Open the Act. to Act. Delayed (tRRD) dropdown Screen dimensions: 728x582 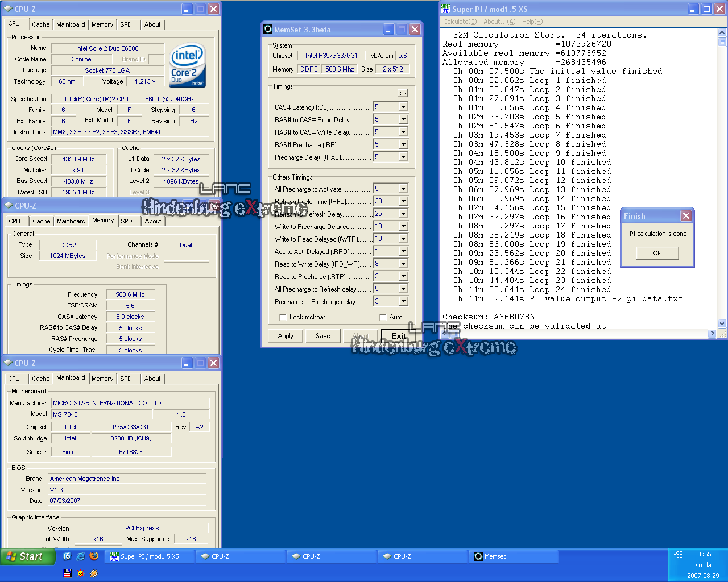click(403, 251)
